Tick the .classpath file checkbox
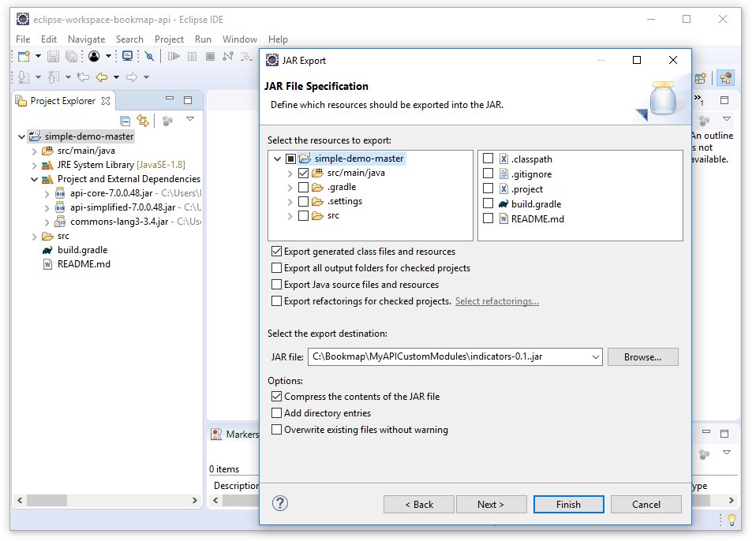756x541 pixels. click(x=488, y=159)
